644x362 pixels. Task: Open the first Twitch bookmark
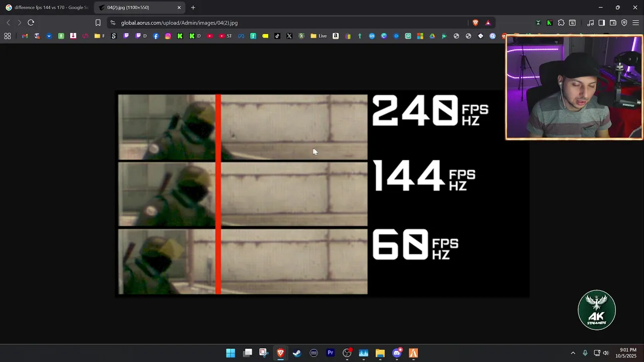tap(126, 36)
